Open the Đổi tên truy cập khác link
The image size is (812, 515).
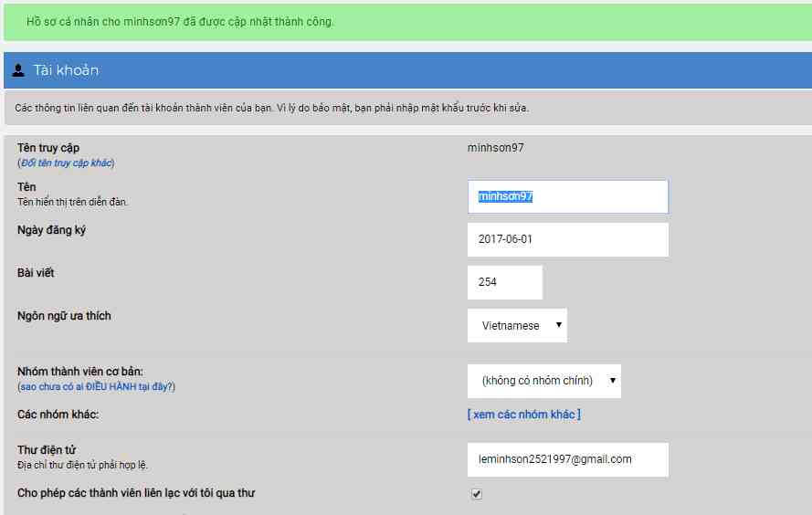pos(66,163)
